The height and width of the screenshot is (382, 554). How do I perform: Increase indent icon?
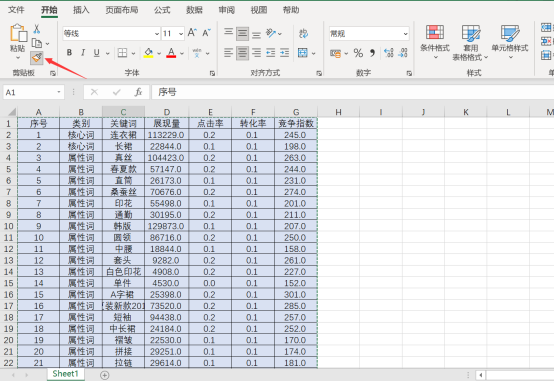coord(284,53)
